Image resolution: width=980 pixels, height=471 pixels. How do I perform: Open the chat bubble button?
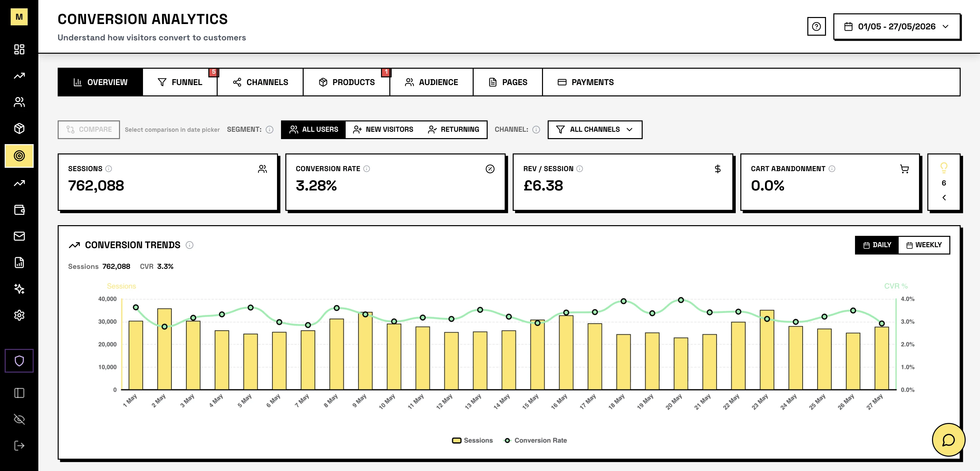coord(948,440)
